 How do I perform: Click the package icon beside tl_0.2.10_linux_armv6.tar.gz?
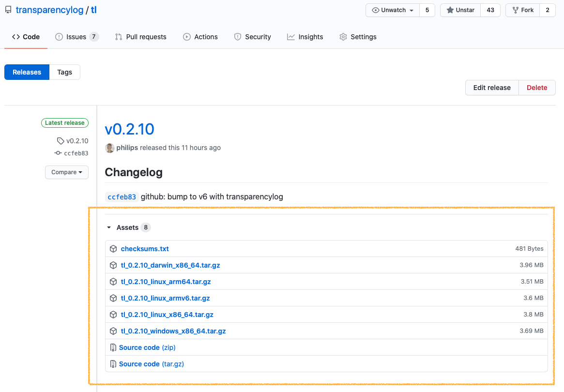pos(113,298)
